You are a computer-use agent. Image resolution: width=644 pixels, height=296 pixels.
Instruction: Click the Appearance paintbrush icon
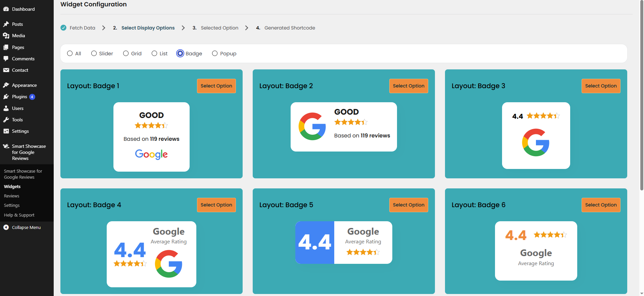pos(6,85)
